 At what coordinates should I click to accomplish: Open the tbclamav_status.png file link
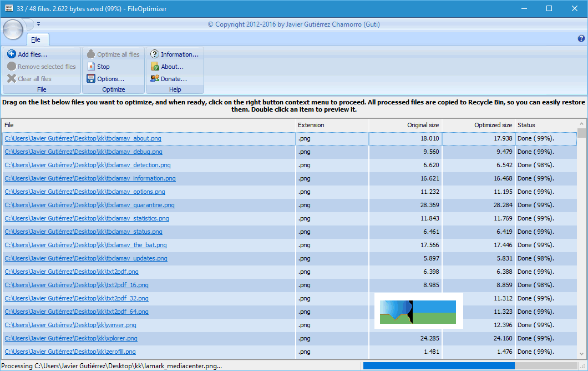click(x=83, y=232)
